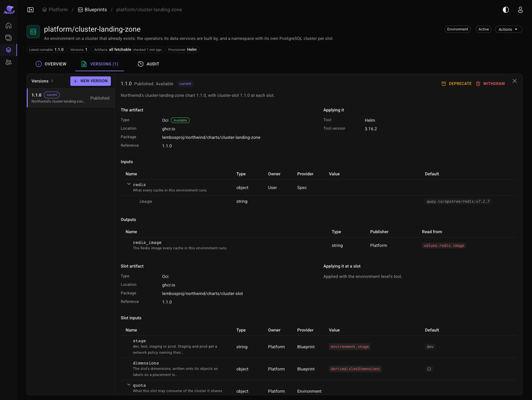
Task: Toggle dark/light theme contrast icon
Action: pos(506,10)
